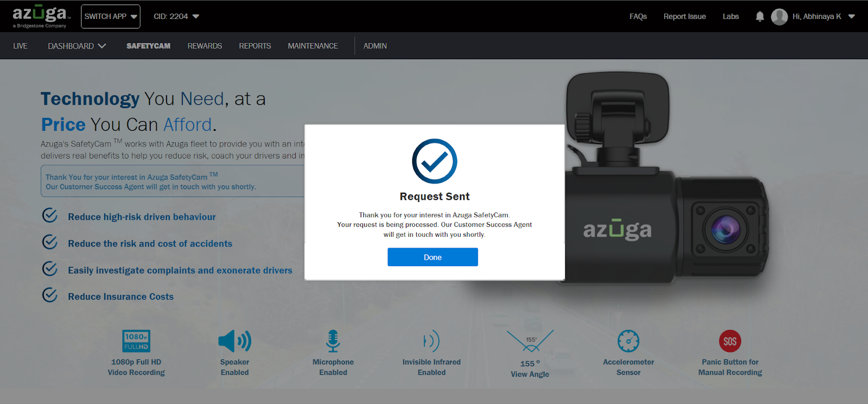Click the Microphone Enabled icon
Viewport: 868px width, 404px height.
[333, 341]
